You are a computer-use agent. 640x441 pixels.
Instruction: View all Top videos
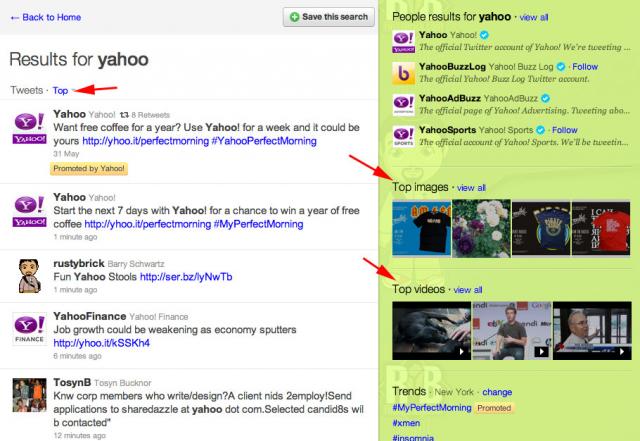[467, 290]
